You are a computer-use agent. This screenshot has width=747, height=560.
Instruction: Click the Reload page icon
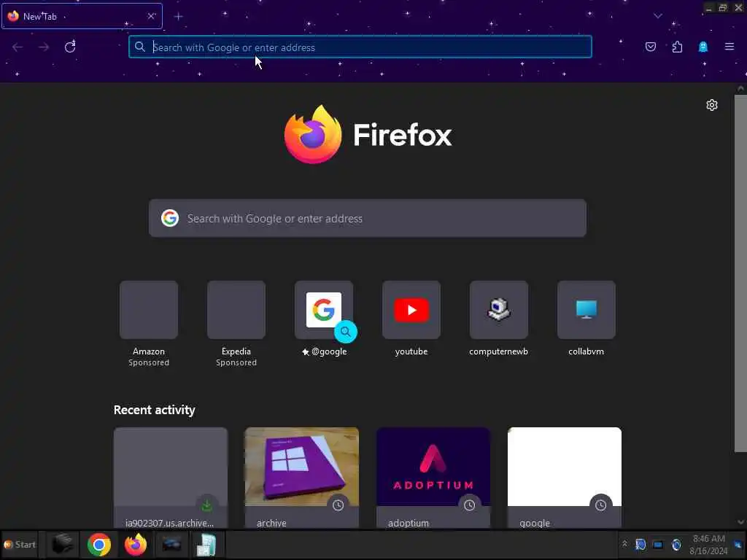pyautogui.click(x=70, y=47)
